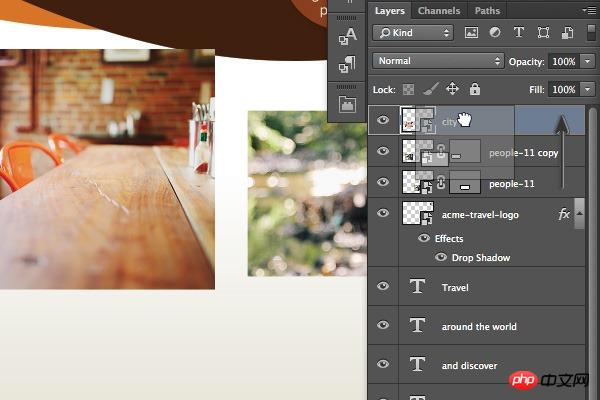Screen dimensions: 600x400
Task: Hide the acme-travel-logo layer
Action: [383, 213]
